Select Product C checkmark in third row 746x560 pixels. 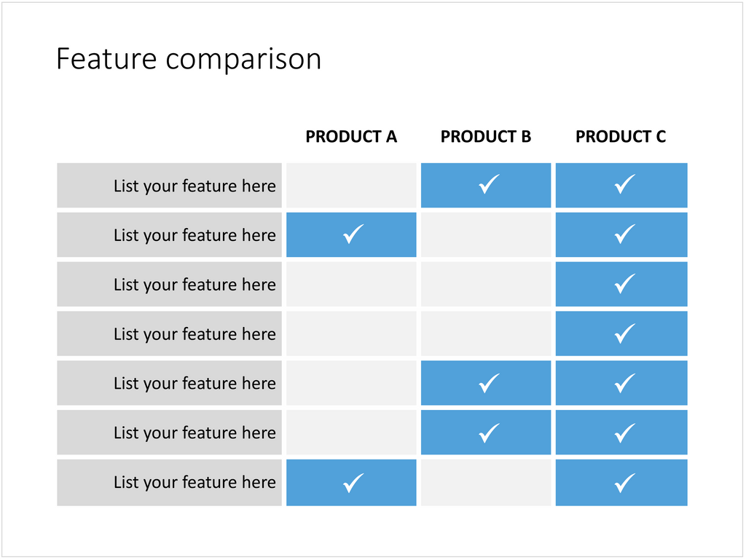pyautogui.click(x=624, y=284)
